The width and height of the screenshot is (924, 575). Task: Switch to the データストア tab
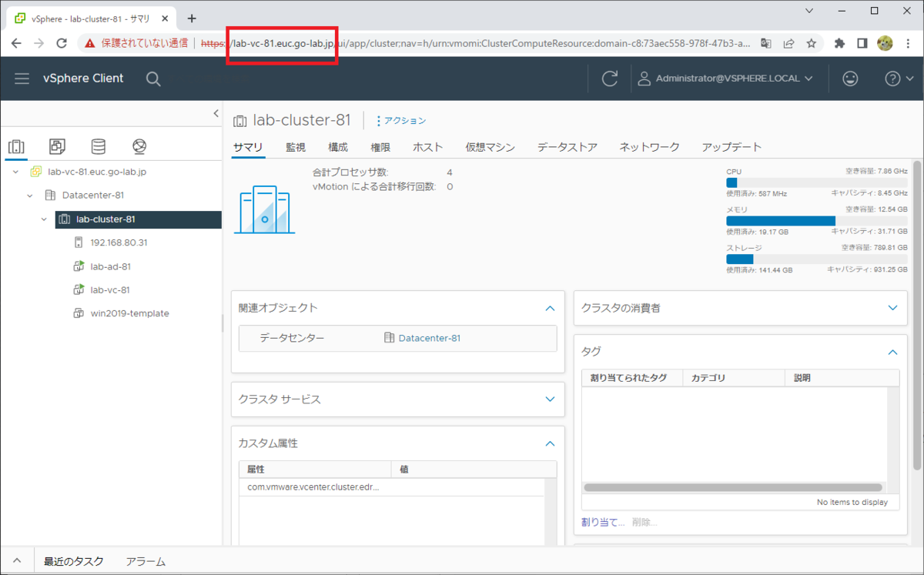pos(567,147)
